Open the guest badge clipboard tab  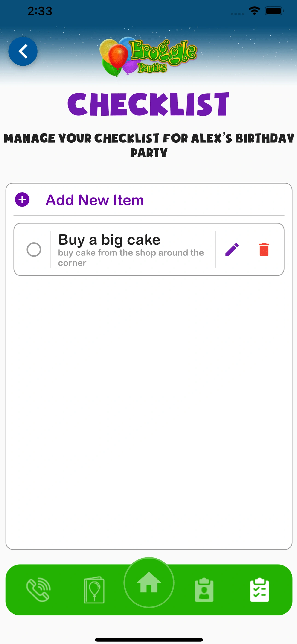point(204,590)
